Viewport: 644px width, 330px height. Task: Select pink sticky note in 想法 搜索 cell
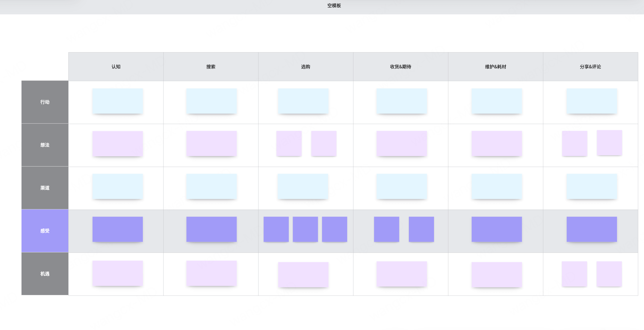(x=211, y=143)
